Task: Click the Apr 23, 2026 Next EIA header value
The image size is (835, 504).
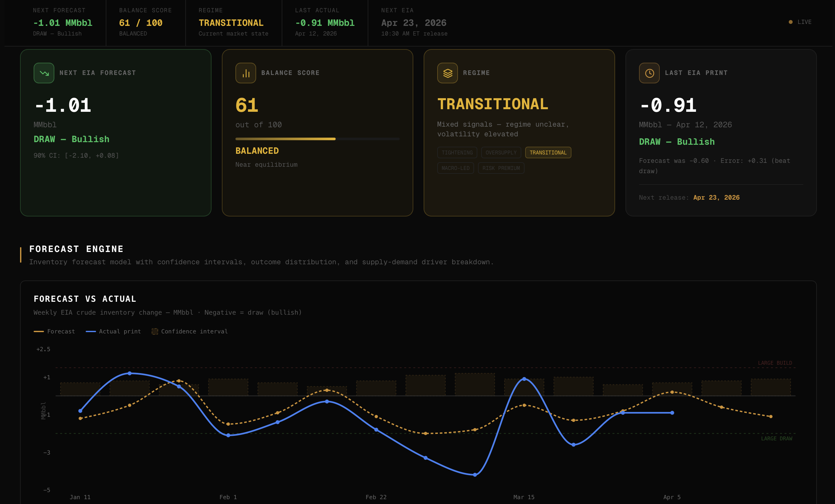Action: [414, 23]
